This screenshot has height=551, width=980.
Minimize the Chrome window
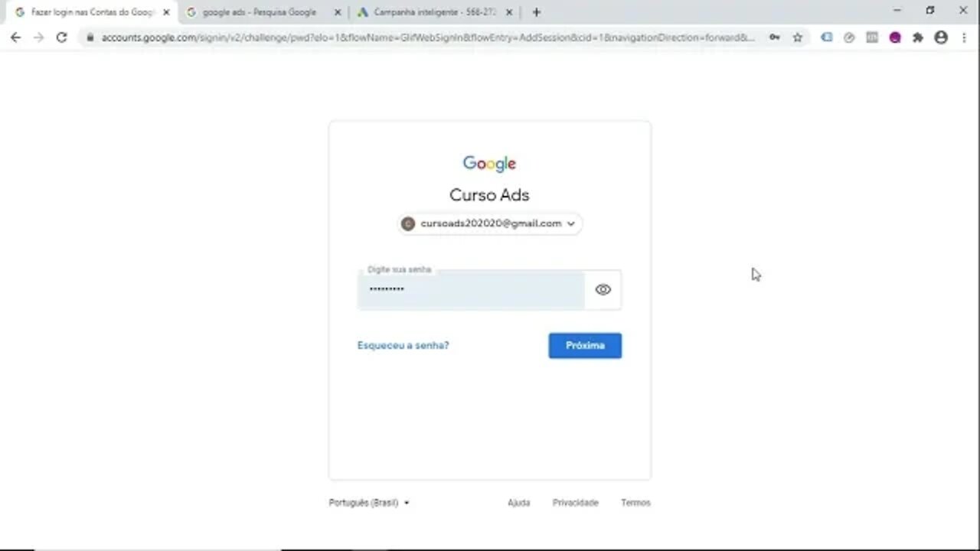897,10
